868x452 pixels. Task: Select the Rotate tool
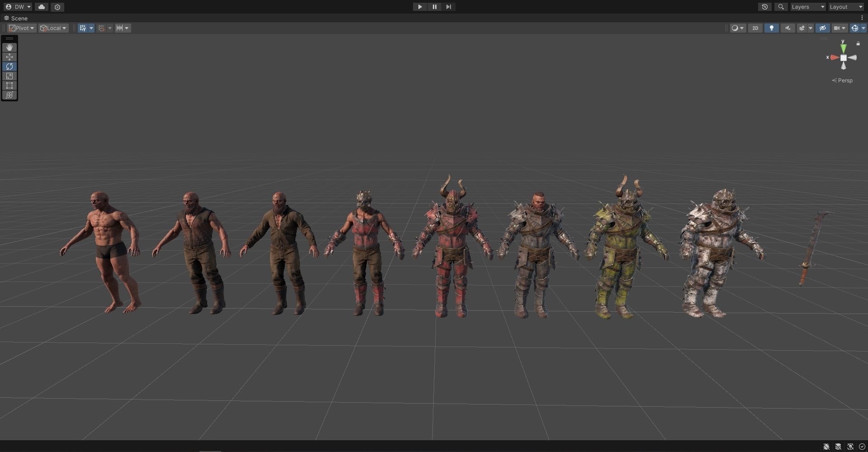[x=9, y=67]
